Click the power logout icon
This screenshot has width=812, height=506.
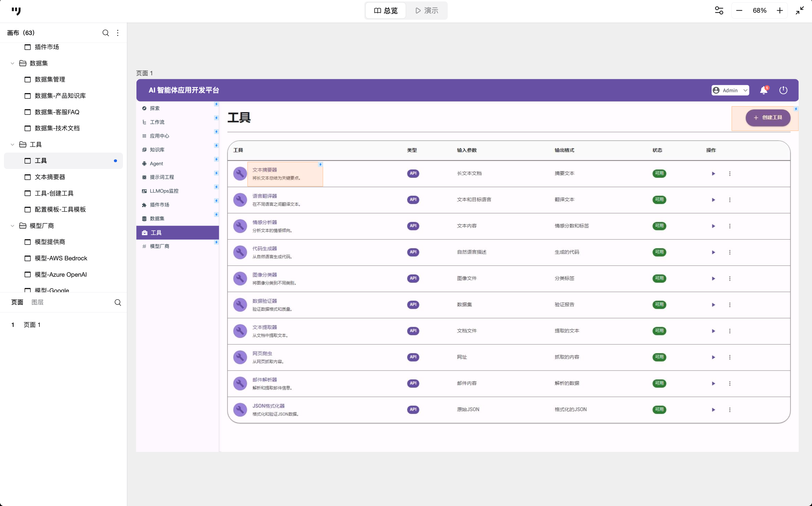pyautogui.click(x=783, y=90)
